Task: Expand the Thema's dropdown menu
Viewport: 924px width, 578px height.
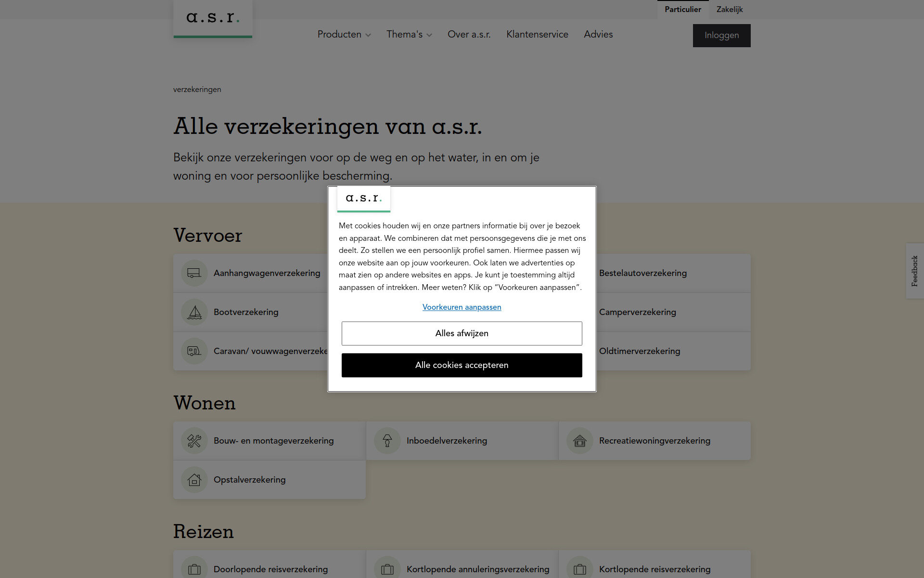Action: click(x=409, y=35)
